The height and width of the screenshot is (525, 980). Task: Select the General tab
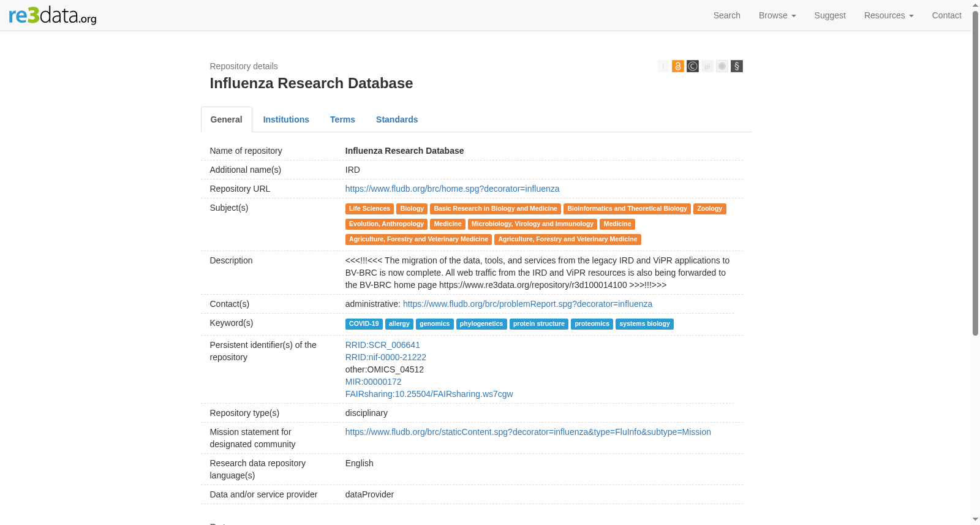point(227,119)
